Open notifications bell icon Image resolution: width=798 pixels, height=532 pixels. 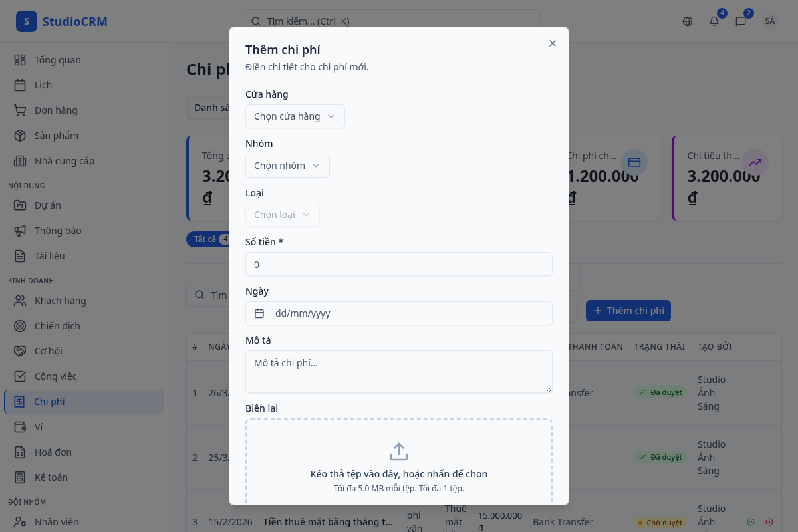tap(714, 21)
